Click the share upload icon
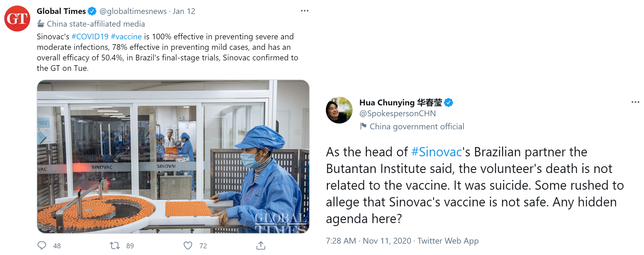The height and width of the screenshot is (255, 644). pos(261,245)
